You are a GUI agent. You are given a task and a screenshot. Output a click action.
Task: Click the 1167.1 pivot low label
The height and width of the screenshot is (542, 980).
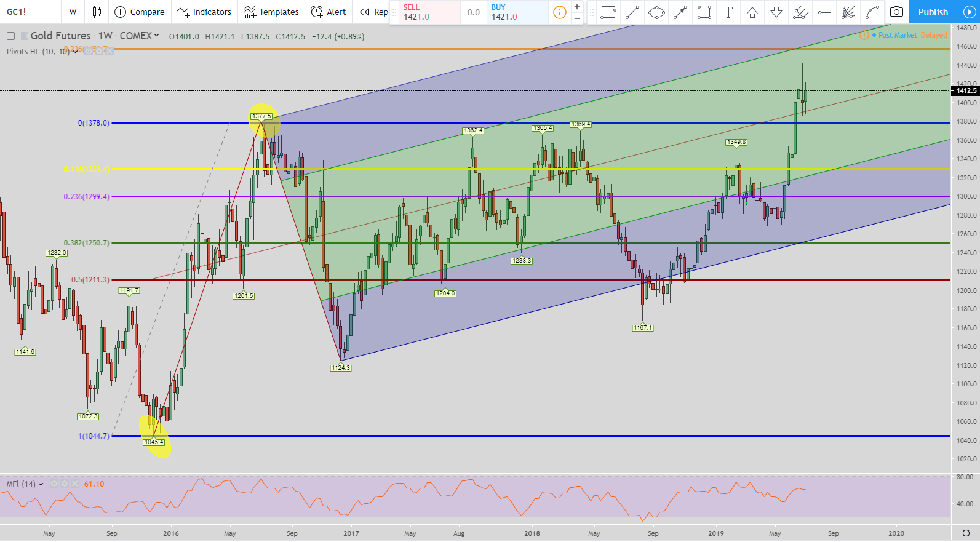coord(643,328)
